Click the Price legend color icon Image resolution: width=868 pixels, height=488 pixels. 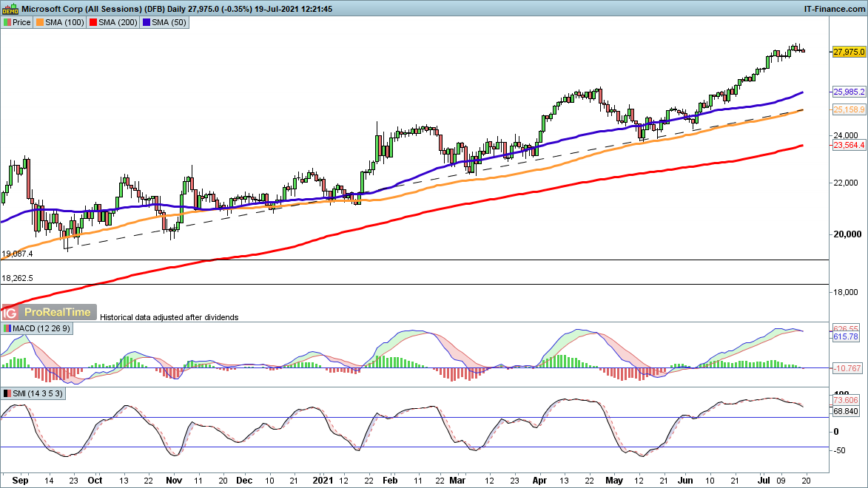tap(7, 23)
